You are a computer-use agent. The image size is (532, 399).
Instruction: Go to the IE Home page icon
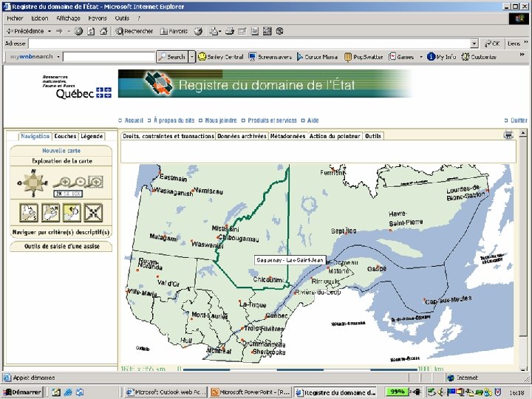(x=103, y=31)
